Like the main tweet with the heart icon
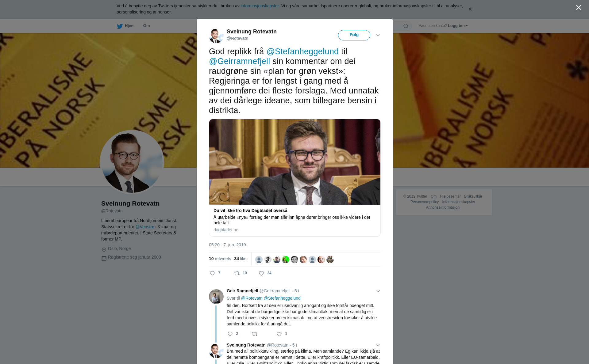The width and height of the screenshot is (589, 364). pos(261,273)
